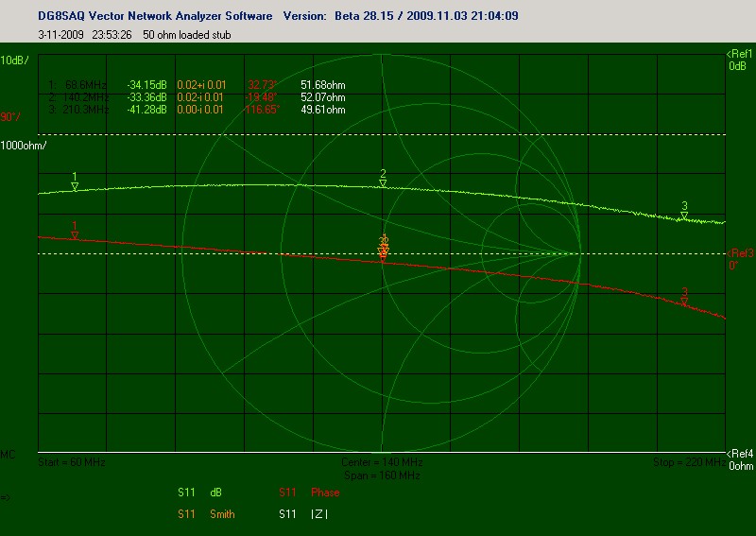Click the 49.61ohm impedance value
Viewport: 756px width, 536px height.
(323, 110)
